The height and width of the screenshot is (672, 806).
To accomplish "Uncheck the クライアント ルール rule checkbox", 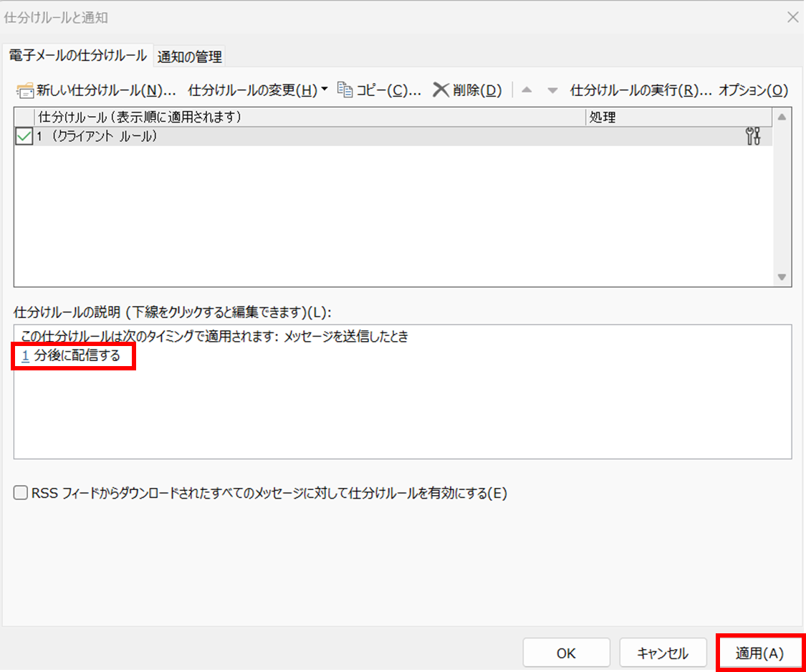I will (24, 136).
